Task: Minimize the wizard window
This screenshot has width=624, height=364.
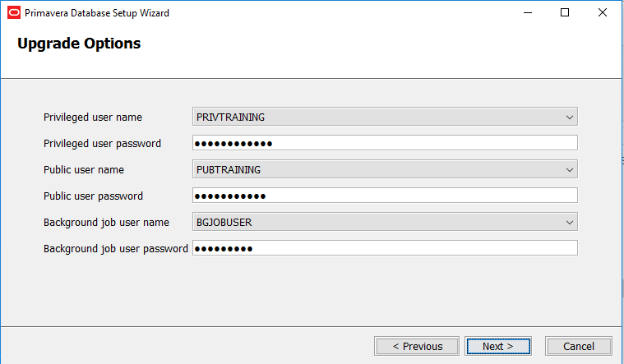Action: click(x=528, y=12)
